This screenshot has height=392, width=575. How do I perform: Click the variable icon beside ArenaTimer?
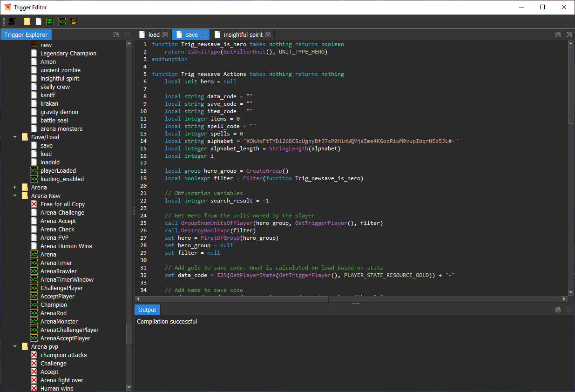34,263
